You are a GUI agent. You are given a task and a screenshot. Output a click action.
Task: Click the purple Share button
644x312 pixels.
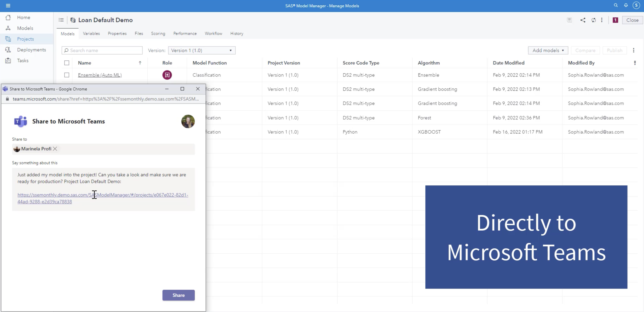click(x=178, y=295)
